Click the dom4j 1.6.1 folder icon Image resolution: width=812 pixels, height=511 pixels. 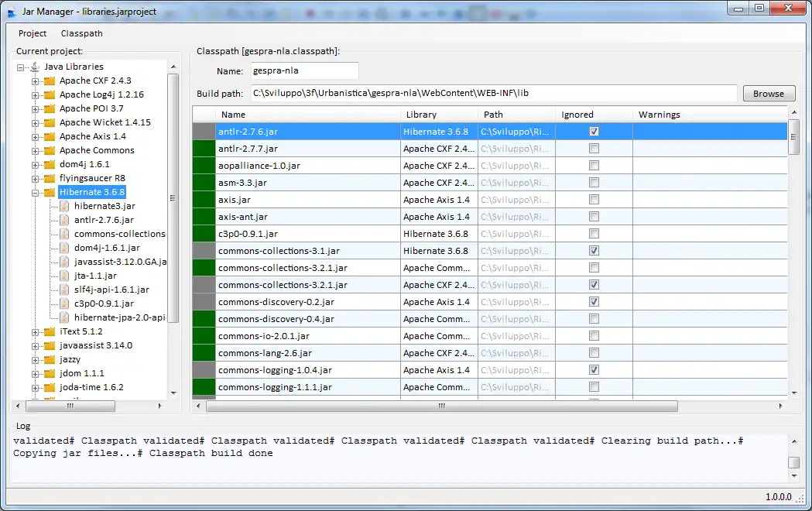[x=50, y=165]
